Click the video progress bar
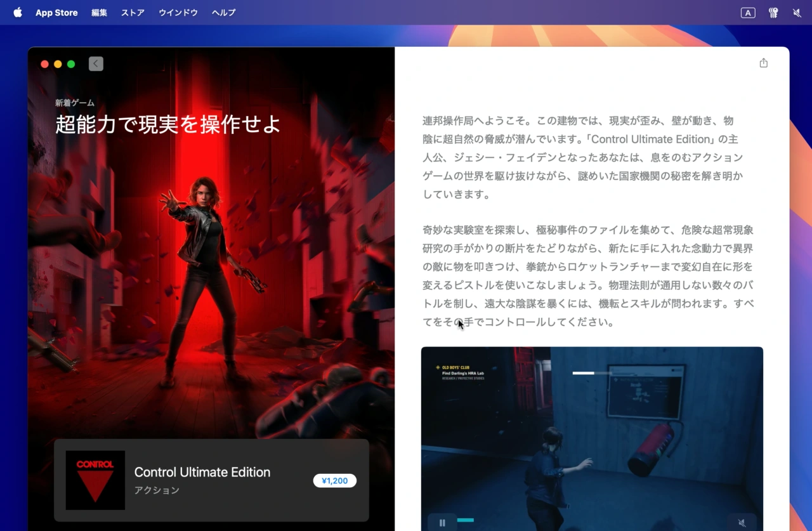Image resolution: width=812 pixels, height=531 pixels. tap(466, 520)
